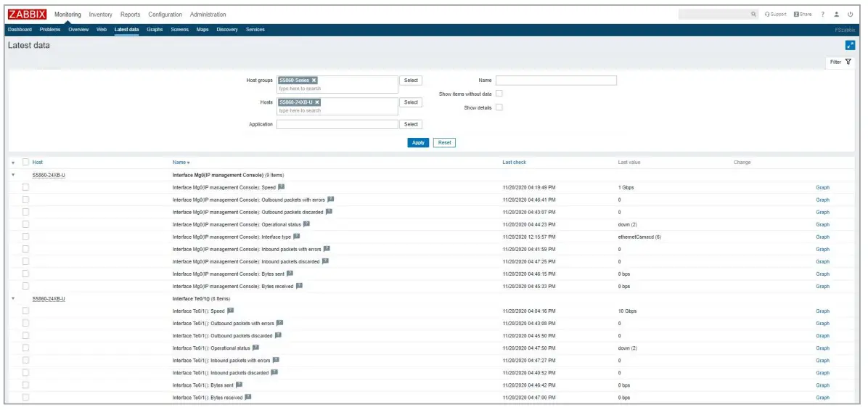Open the user profile icon
Screen dimensions: 868x410
(x=837, y=15)
